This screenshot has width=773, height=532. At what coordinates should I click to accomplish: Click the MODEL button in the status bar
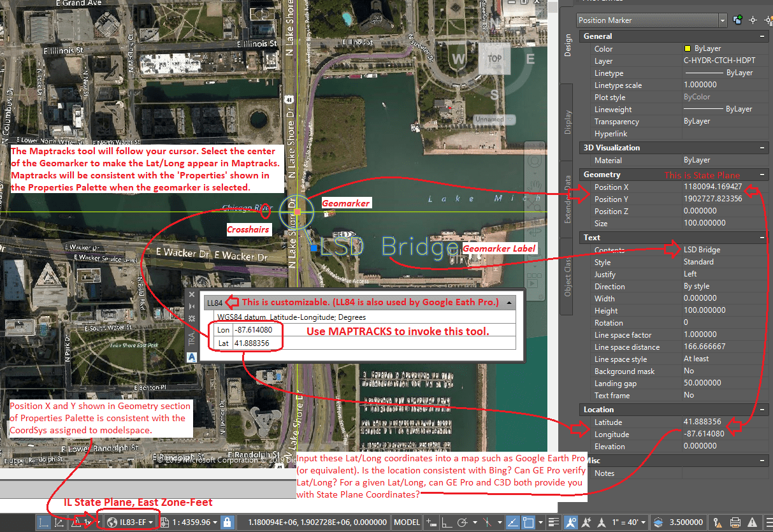(x=407, y=522)
